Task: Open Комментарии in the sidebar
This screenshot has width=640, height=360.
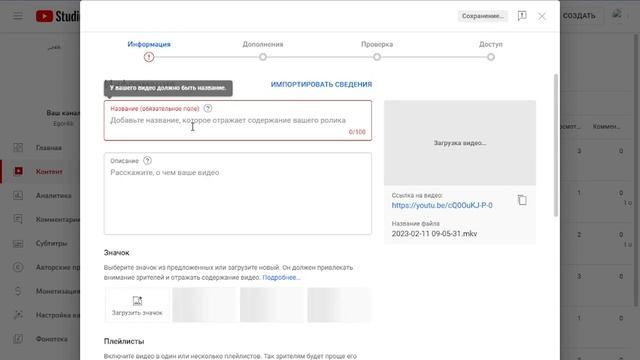Action: click(x=41, y=219)
